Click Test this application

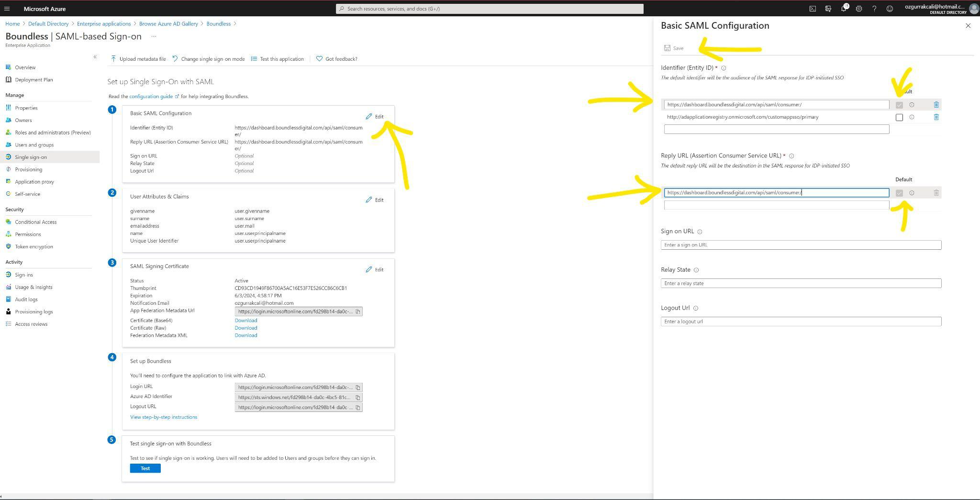278,59
